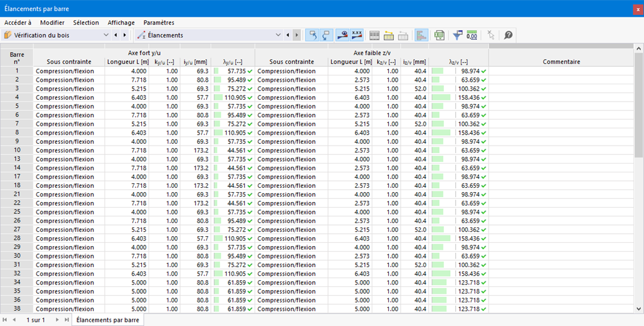Viewport: 644px width, 326px height.
Task: Click the vertical scrollbar thumb
Action: point(638,105)
